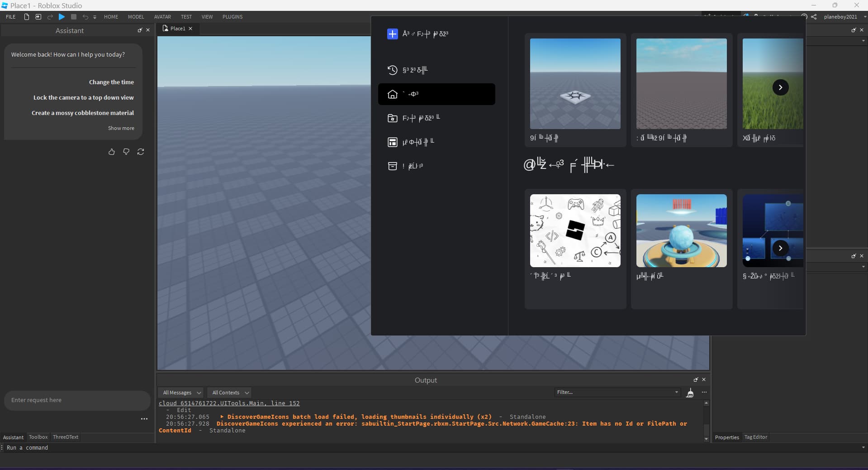Focus the 'Enter request here' input
This screenshot has height=470, width=868.
77,400
